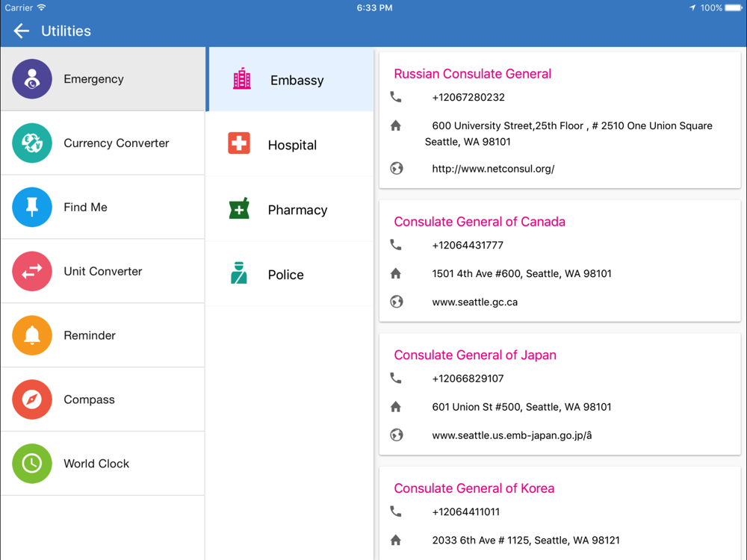Screen dimensions: 747x560
Task: Select the Hospital category
Action: 291,144
